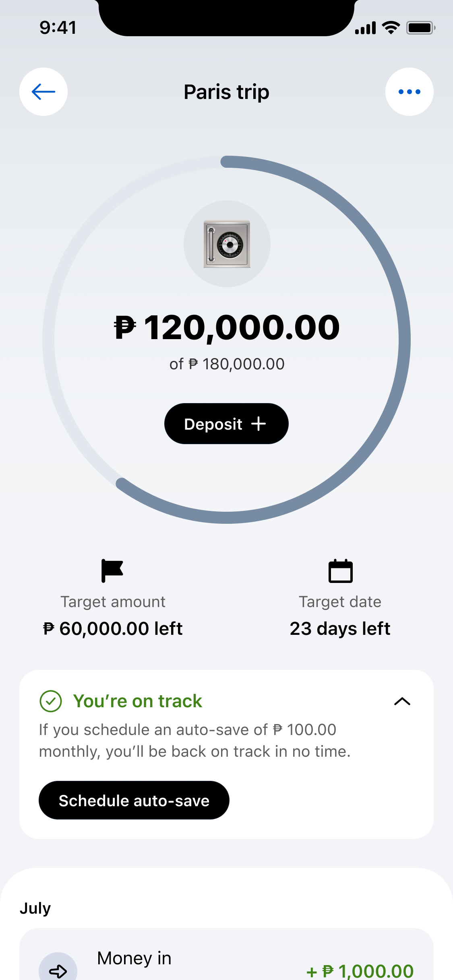
Task: Tap the Paris trip title
Action: coord(226,92)
